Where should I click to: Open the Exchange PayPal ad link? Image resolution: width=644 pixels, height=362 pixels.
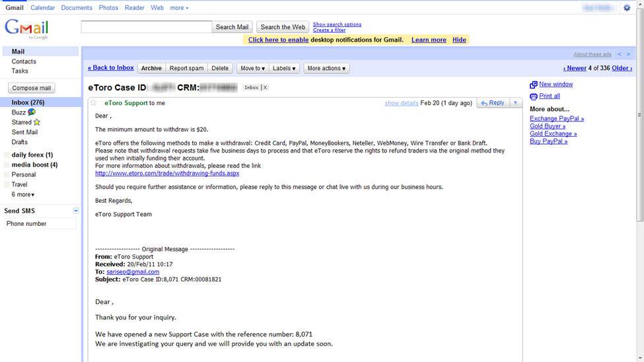557,119
